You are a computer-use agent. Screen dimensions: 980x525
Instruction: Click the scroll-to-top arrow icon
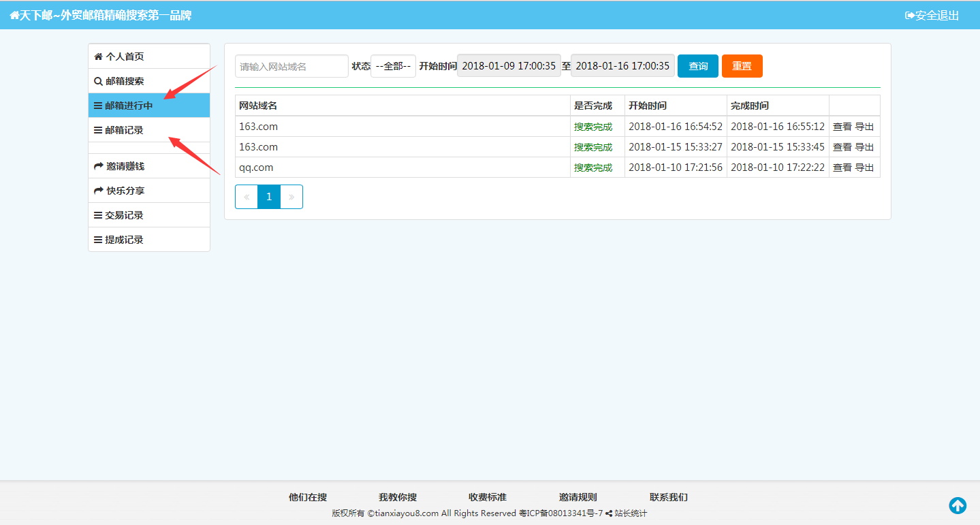[958, 505]
